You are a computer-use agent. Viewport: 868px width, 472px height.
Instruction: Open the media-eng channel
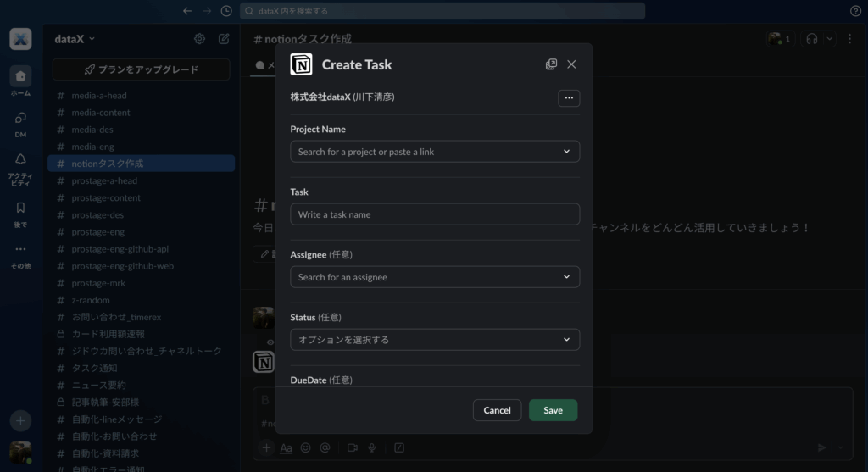[142, 147]
